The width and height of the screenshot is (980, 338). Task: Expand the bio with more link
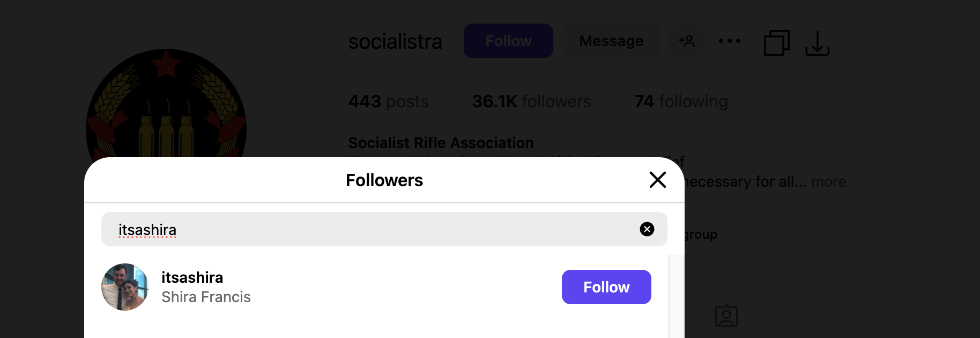[828, 182]
